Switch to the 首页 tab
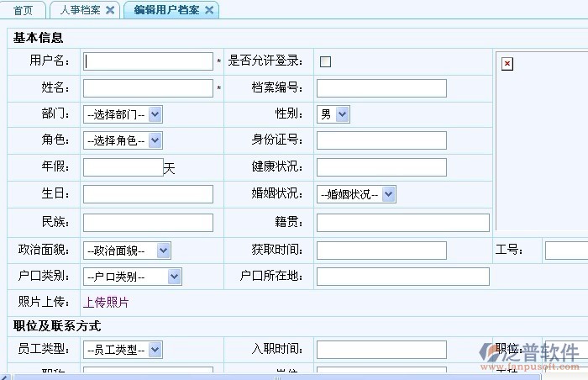This screenshot has width=588, height=380. 24,10
